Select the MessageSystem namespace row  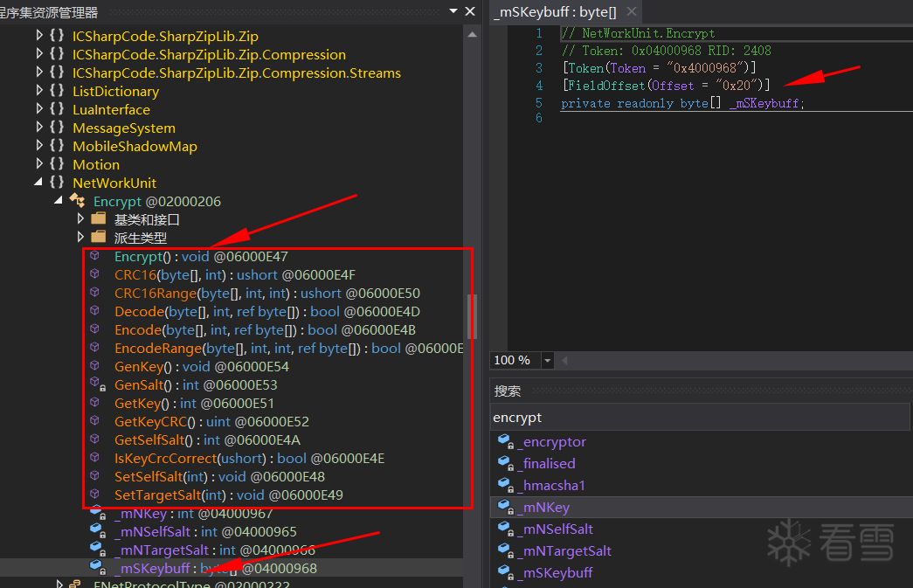coord(123,128)
